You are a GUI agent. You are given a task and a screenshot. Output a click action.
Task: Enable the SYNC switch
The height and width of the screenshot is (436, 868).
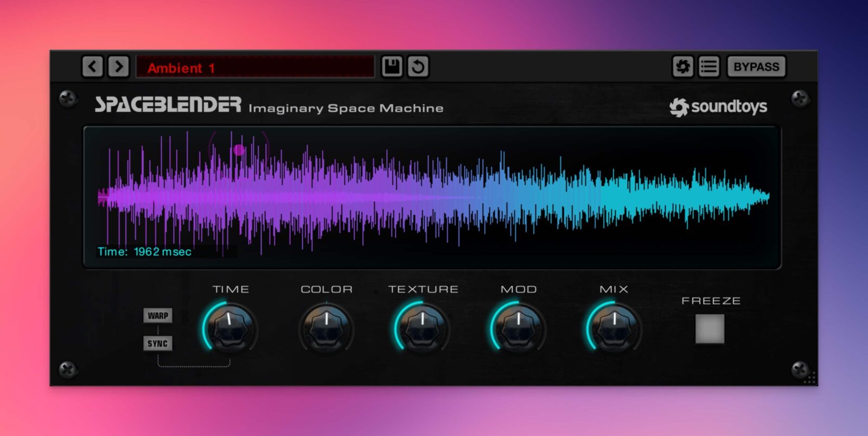(x=158, y=343)
